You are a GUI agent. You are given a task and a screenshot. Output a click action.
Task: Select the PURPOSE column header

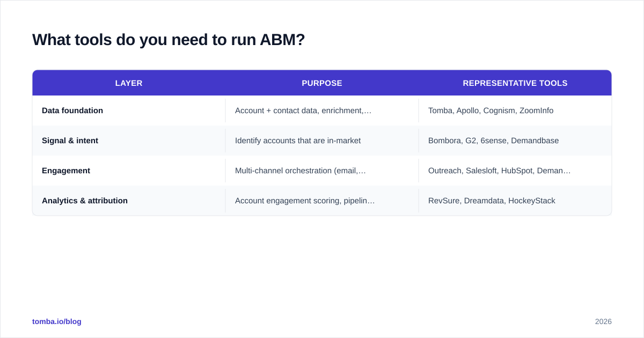tap(322, 83)
